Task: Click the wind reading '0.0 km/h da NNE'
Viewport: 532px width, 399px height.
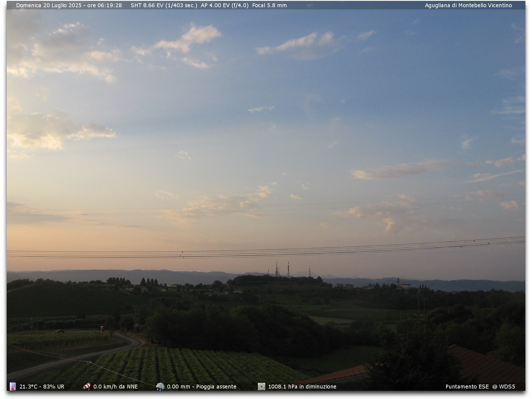Action: [x=116, y=387]
